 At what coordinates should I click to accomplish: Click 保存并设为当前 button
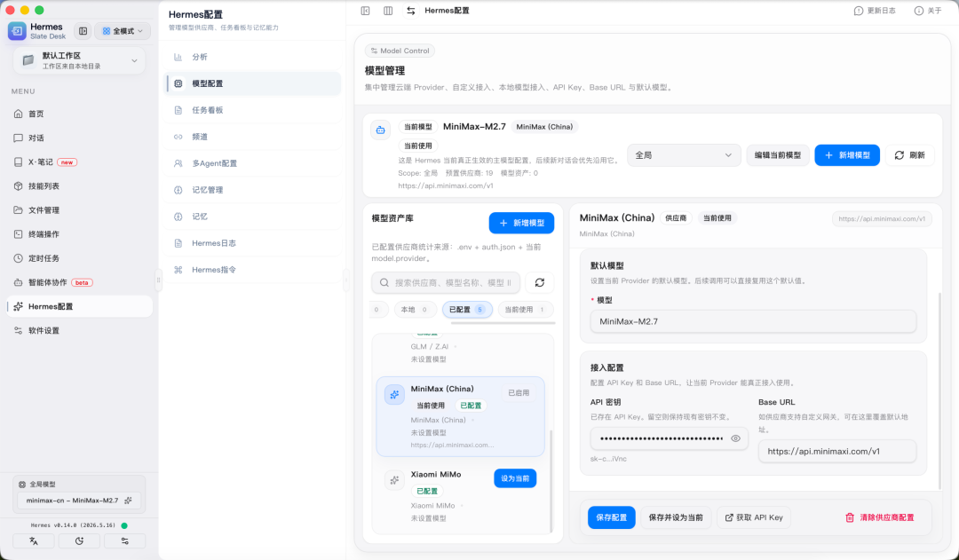676,517
